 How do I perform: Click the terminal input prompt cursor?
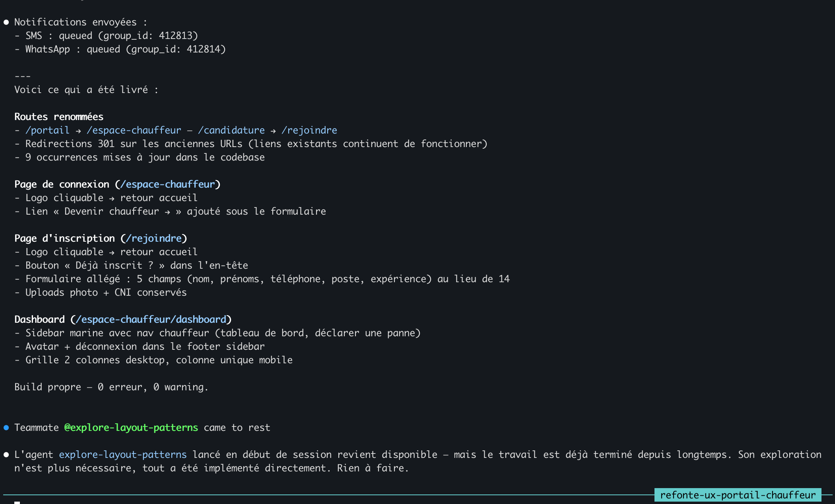point(17,502)
